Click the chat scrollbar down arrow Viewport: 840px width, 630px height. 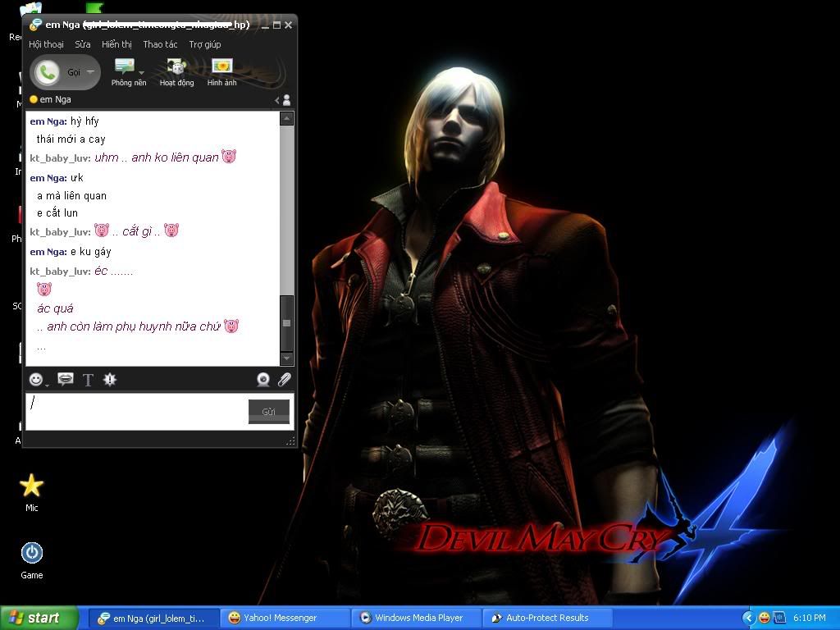(x=286, y=358)
